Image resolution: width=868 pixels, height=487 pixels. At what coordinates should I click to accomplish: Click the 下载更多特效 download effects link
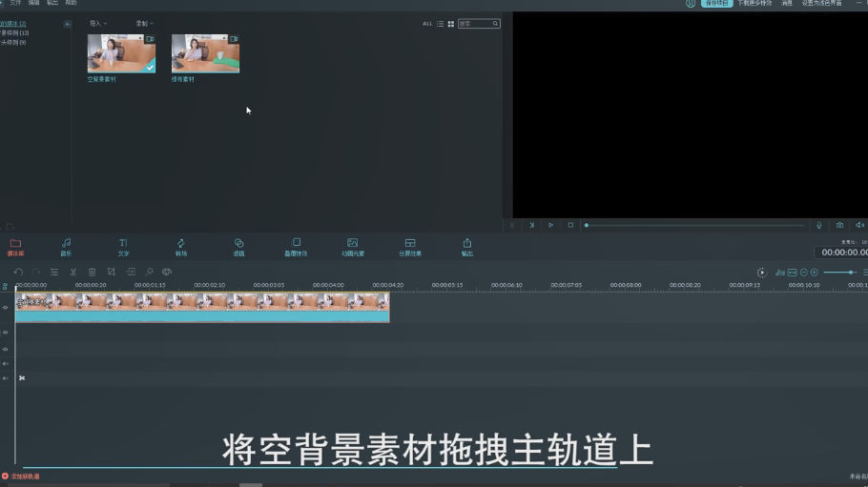click(x=754, y=3)
